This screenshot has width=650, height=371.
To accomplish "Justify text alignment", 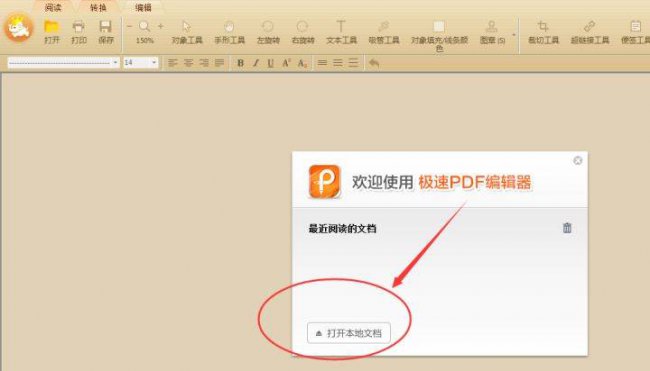I will tap(219, 63).
